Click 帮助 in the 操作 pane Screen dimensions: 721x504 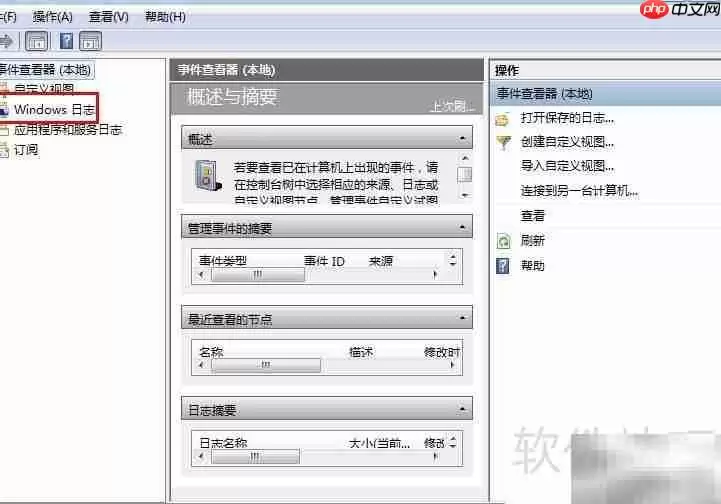pos(532,265)
